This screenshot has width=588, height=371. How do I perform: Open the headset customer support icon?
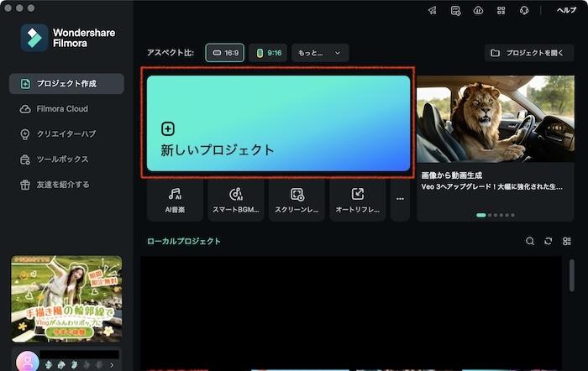[x=523, y=11]
